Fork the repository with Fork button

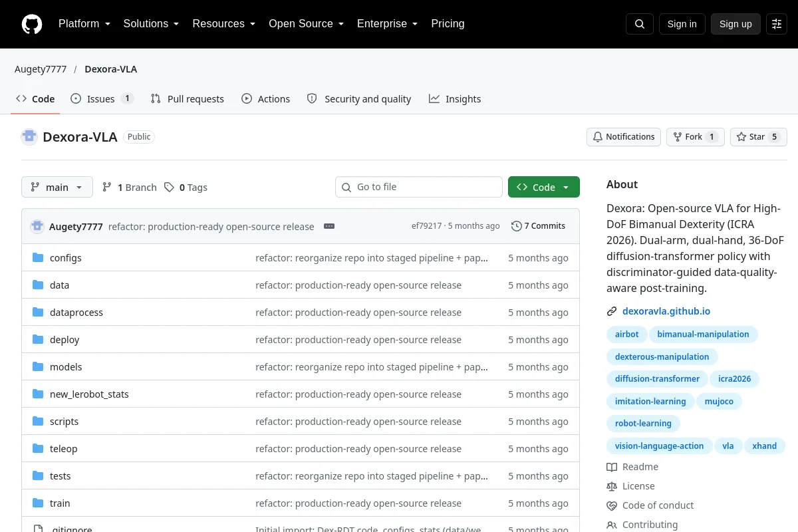click(695, 137)
